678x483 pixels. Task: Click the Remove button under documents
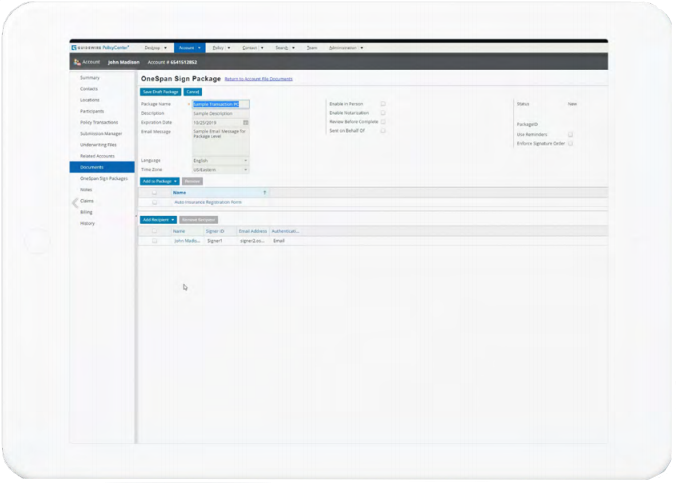(192, 181)
